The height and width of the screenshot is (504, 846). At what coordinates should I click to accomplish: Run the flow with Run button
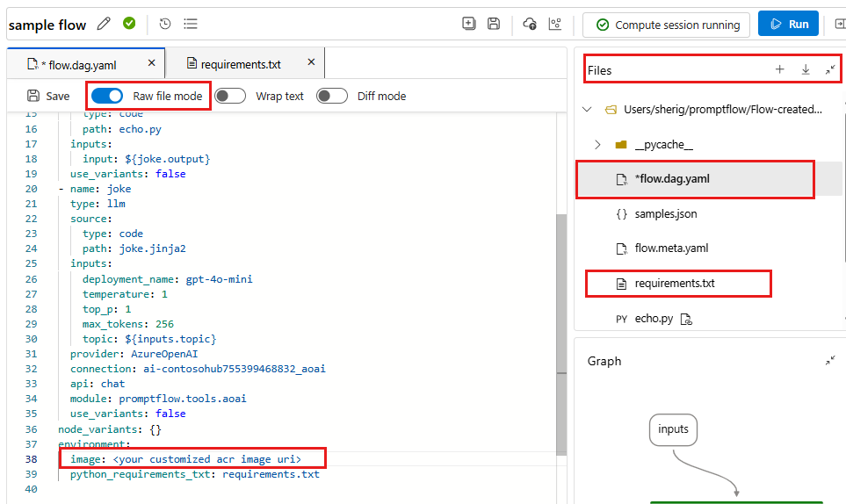tap(788, 24)
